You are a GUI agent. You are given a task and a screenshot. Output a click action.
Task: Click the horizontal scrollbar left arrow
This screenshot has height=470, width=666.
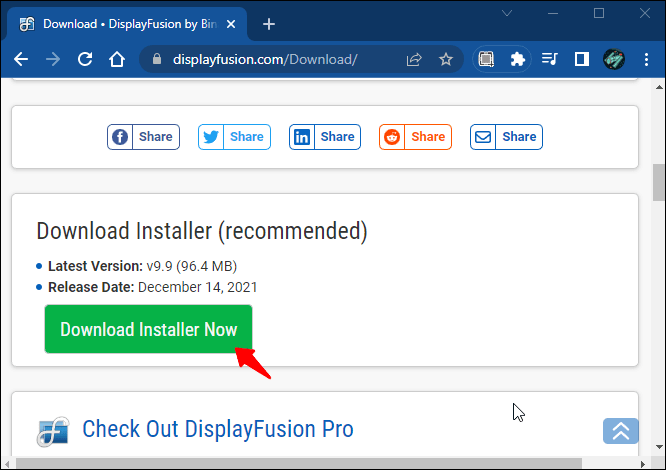pos(7,464)
